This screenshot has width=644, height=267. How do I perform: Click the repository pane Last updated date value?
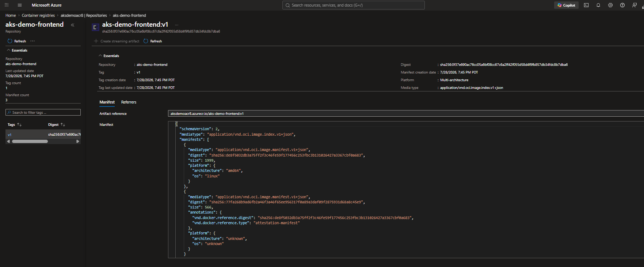click(24, 76)
